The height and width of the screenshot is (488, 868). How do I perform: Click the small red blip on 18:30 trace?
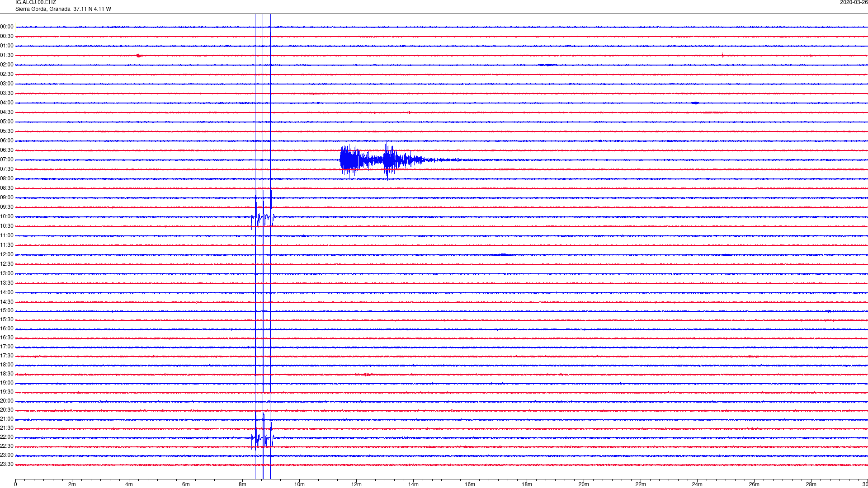click(x=365, y=375)
